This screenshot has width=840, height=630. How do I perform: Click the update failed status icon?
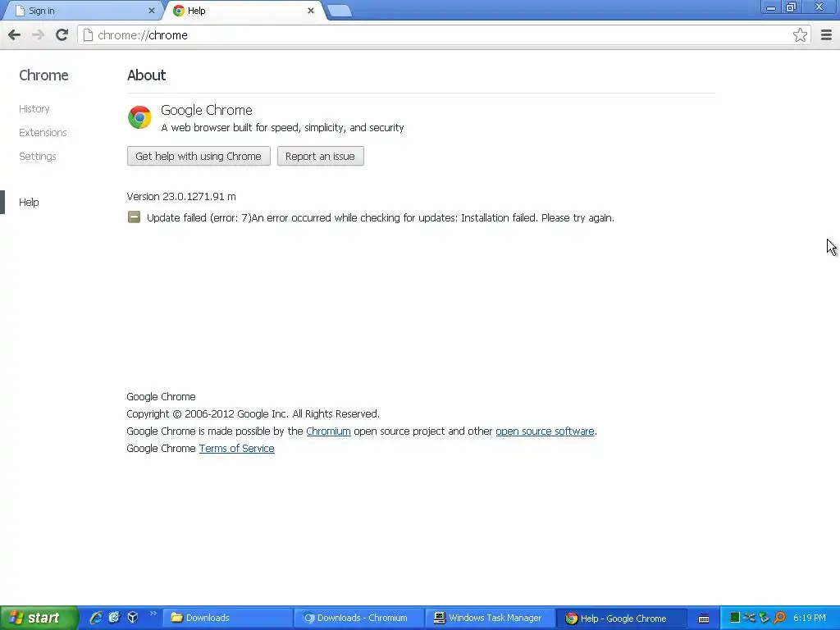tap(134, 217)
